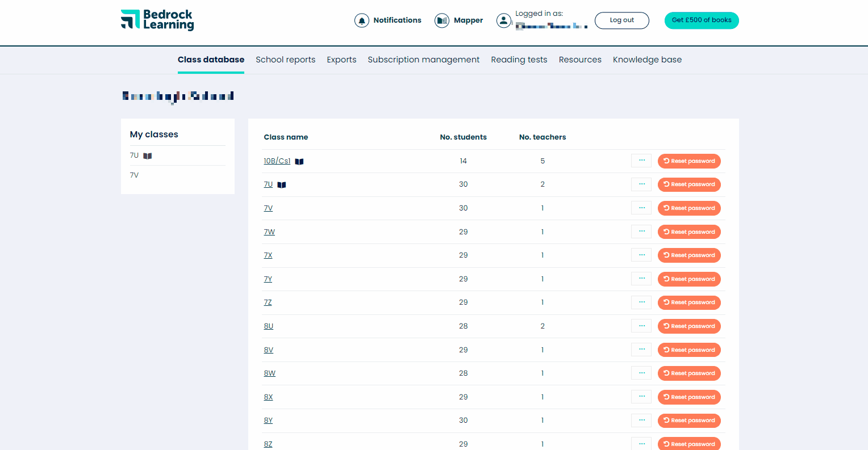Image resolution: width=868 pixels, height=450 pixels.
Task: Reset password for class 7W
Action: tap(689, 232)
